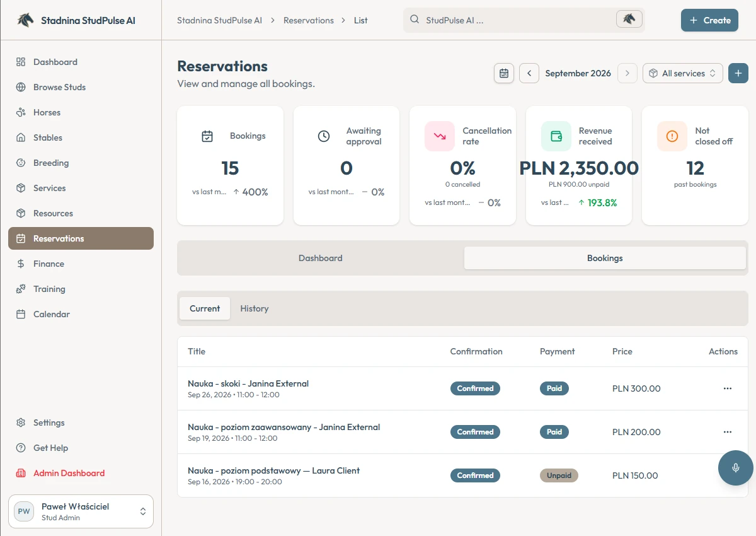
Task: Select the History sub-tab
Action: [255, 308]
